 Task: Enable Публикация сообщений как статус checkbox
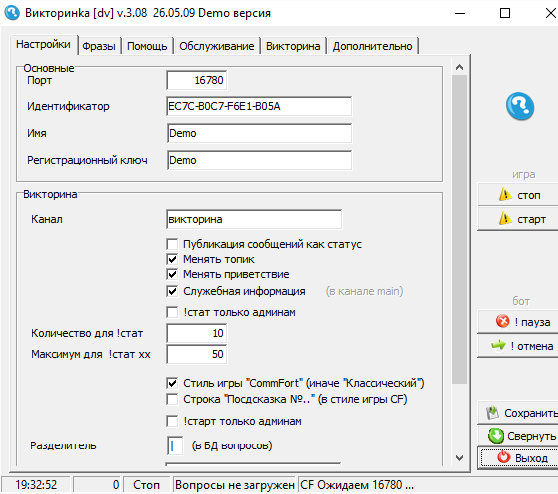pos(172,244)
